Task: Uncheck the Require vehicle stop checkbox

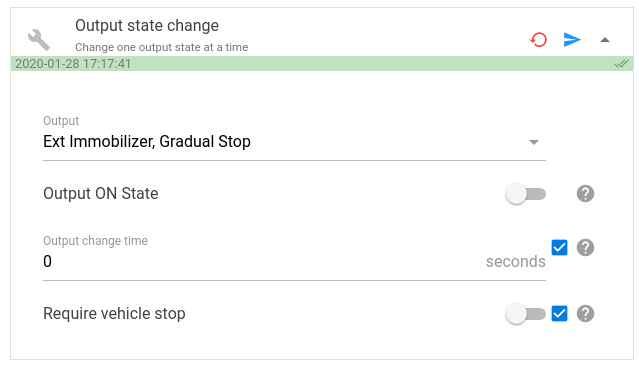Action: 560,313
